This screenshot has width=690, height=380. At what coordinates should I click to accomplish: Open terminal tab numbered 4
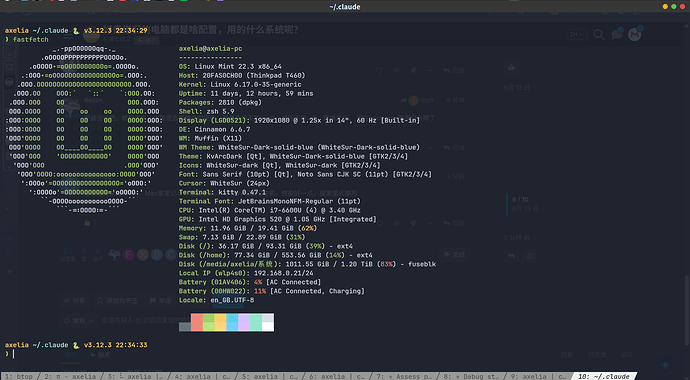pyautogui.click(x=203, y=376)
